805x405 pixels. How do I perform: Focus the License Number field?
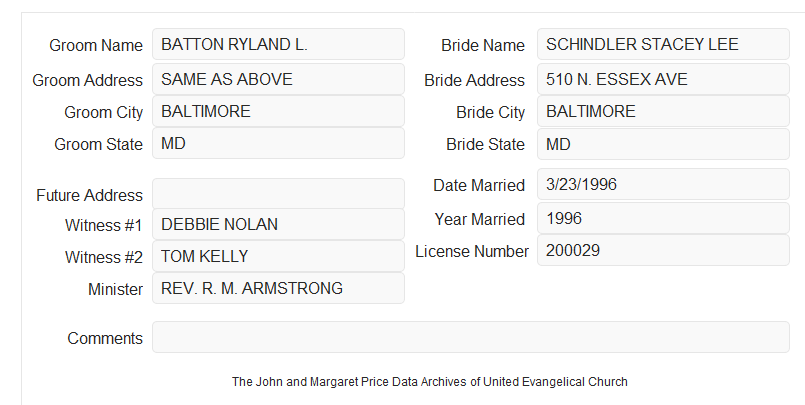[x=663, y=250]
